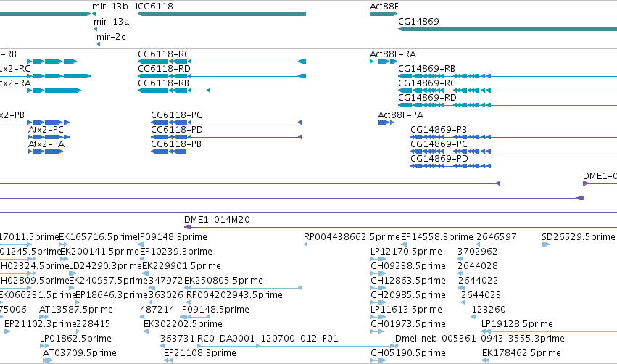This screenshot has height=364, width=617.
Task: Select AT03709.5prime EST label
Action: pos(80,353)
